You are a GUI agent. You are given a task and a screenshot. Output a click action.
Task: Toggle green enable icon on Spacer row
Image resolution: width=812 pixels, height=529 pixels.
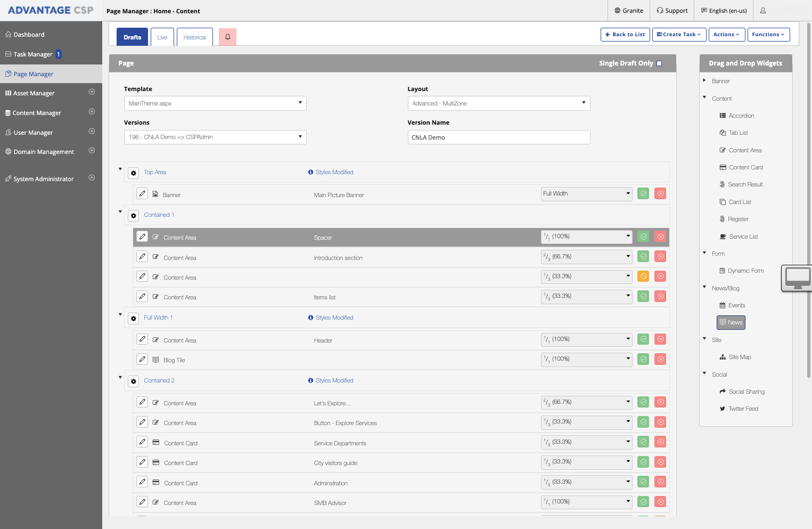(x=644, y=237)
